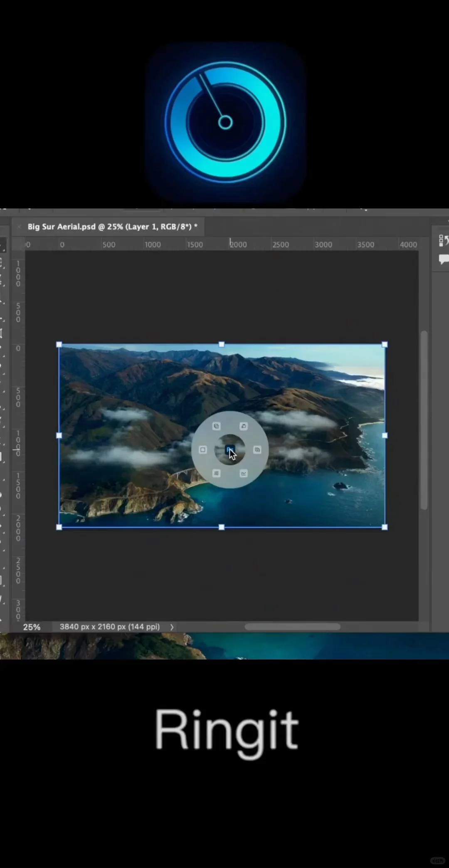Click the three-lines icon in the ring menu
Image resolution: width=449 pixels, height=868 pixels.
pyautogui.click(x=216, y=473)
